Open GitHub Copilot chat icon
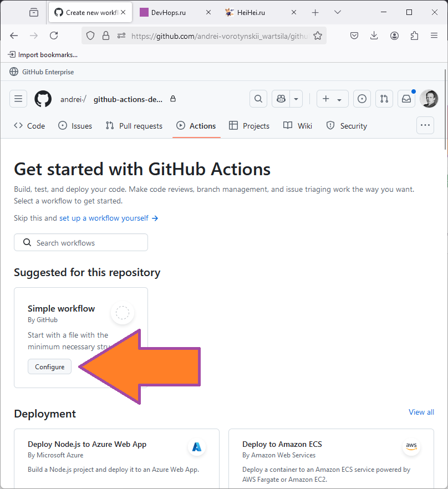 [x=281, y=99]
